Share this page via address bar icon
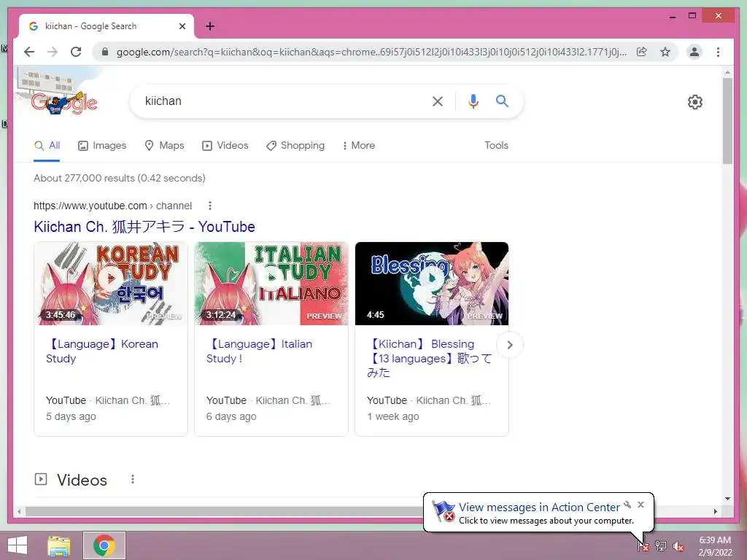 (642, 52)
